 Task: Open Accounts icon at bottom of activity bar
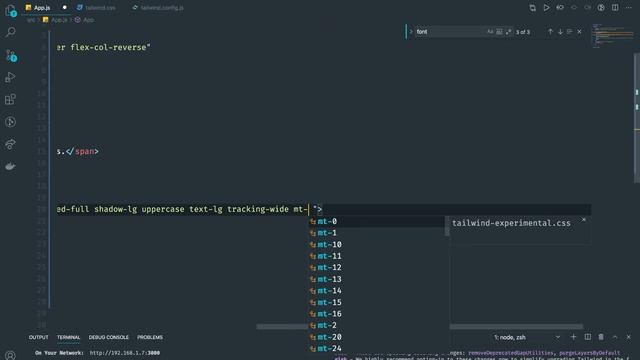(11, 356)
